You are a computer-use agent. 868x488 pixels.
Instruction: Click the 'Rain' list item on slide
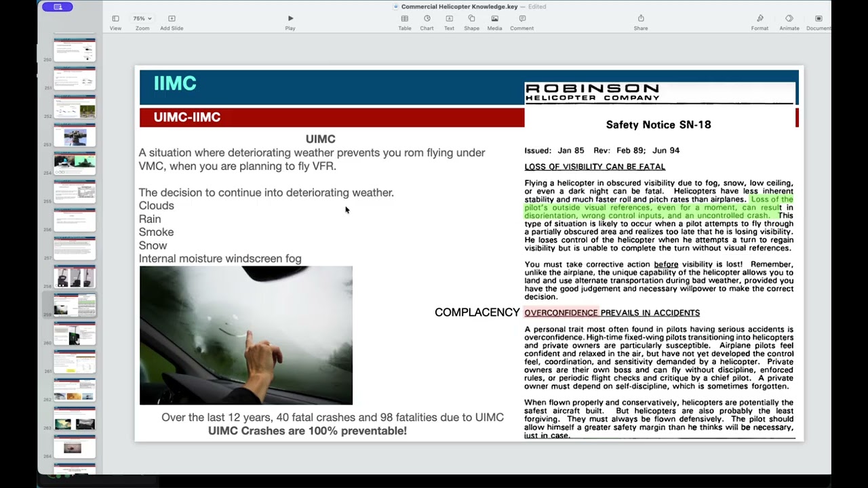(x=150, y=219)
